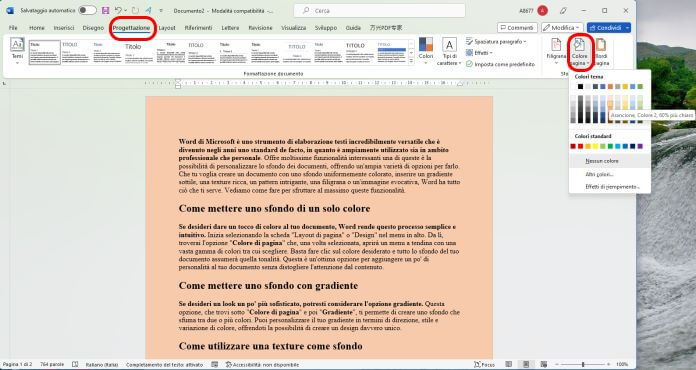Expand the undo history dropdown arrow
The image size is (696, 370).
tap(126, 10)
